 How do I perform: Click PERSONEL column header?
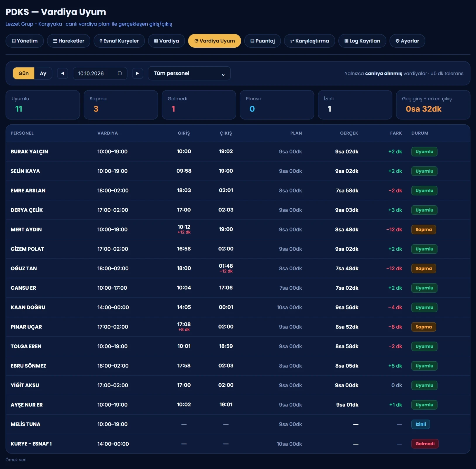pyautogui.click(x=22, y=133)
